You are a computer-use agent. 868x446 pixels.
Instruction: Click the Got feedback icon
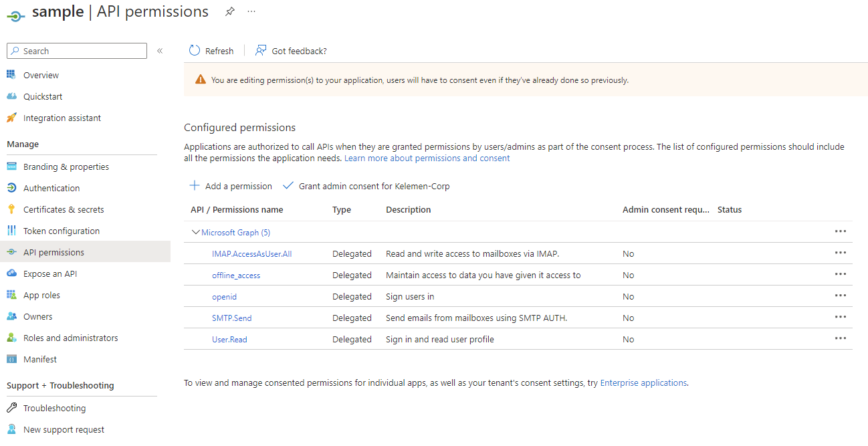[261, 51]
